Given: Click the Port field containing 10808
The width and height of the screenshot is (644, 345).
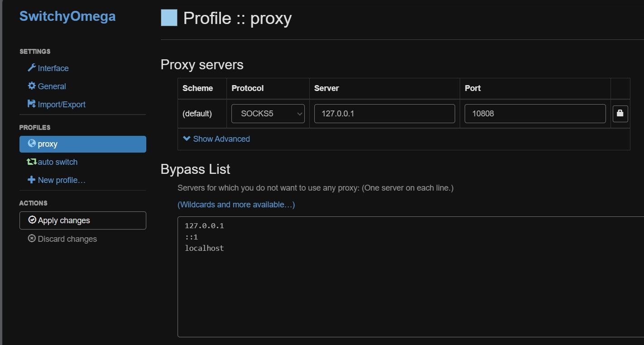Looking at the screenshot, I should pyautogui.click(x=535, y=114).
